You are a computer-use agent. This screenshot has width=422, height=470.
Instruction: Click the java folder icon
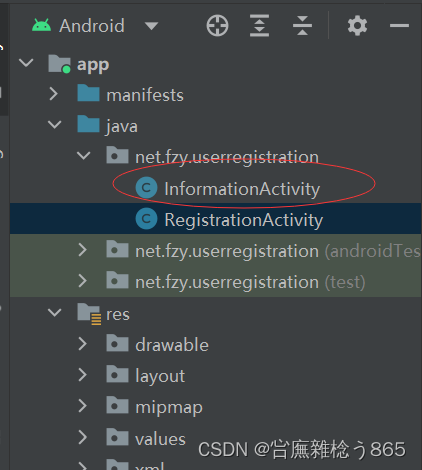pyautogui.click(x=88, y=124)
